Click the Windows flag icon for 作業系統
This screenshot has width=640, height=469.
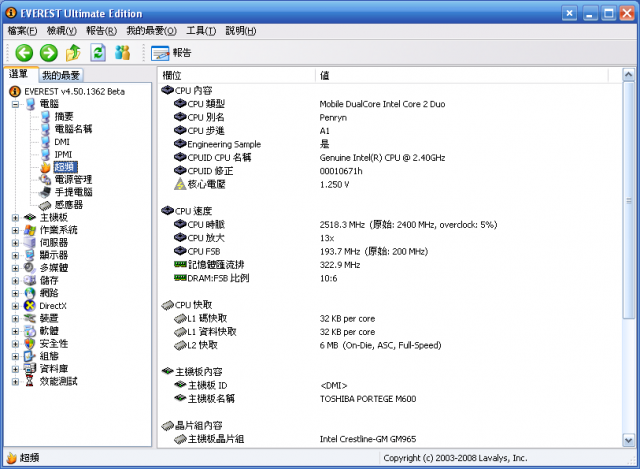pos(30,230)
